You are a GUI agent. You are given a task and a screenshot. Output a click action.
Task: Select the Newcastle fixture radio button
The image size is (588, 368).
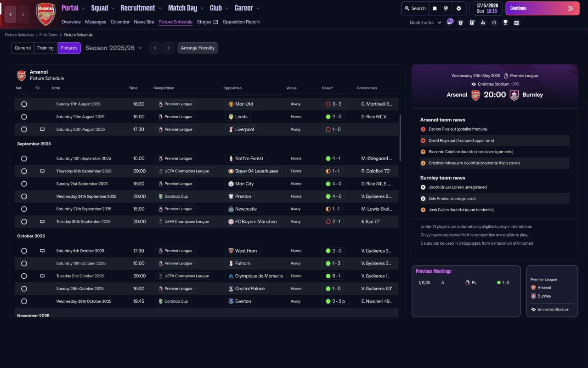coord(24,209)
